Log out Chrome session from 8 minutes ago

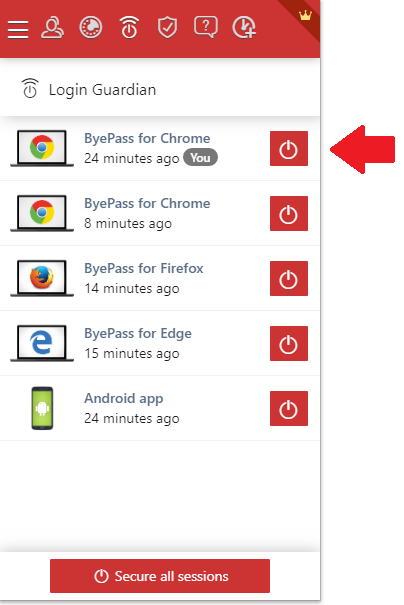pos(289,213)
